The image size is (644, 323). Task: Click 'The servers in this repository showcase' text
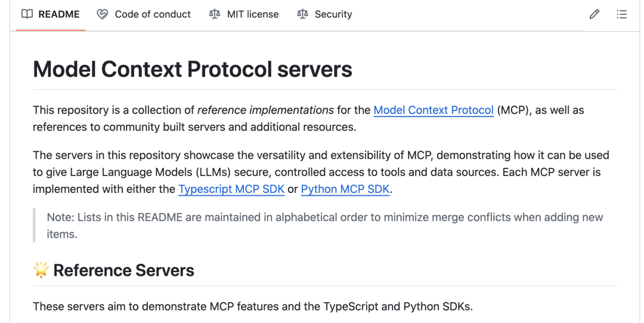click(x=321, y=172)
